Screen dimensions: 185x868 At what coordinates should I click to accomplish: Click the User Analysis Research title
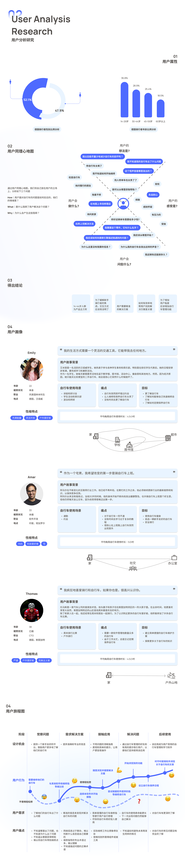coord(41,25)
